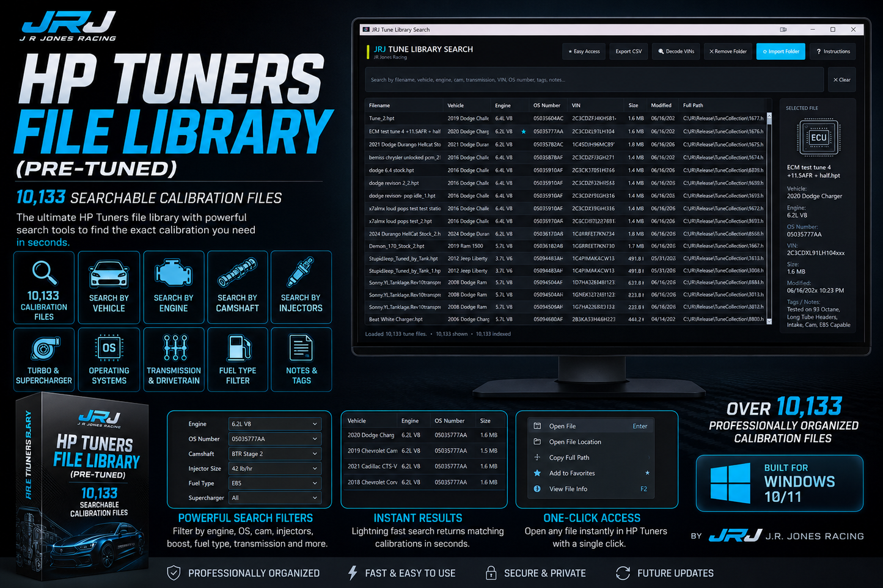Screen dimensions: 883x588
Task: Click the Transmission & Drivetrain gear-shift icon
Action: [x=175, y=347]
